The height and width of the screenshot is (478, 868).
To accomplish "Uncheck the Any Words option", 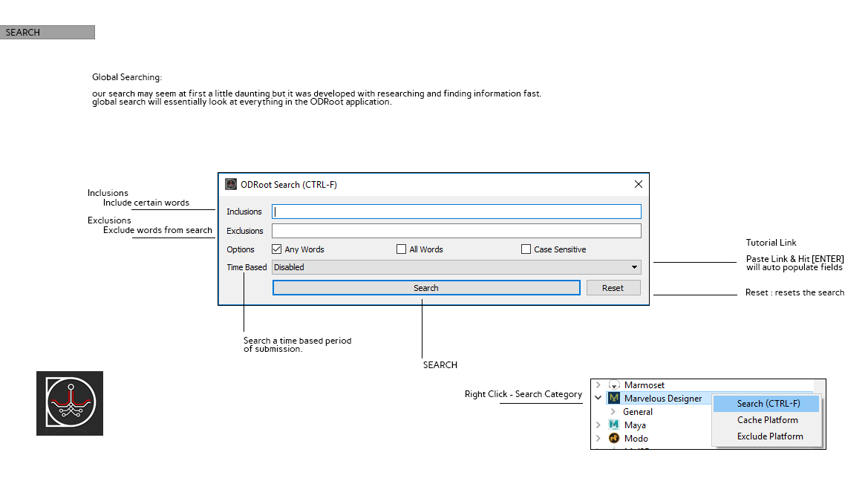I will (277, 249).
